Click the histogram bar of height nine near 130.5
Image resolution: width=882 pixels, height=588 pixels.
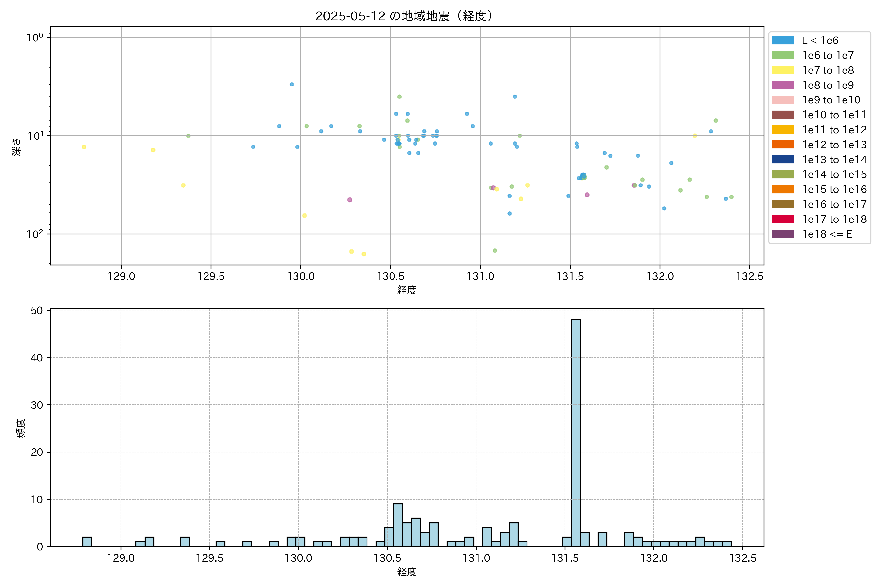398,525
